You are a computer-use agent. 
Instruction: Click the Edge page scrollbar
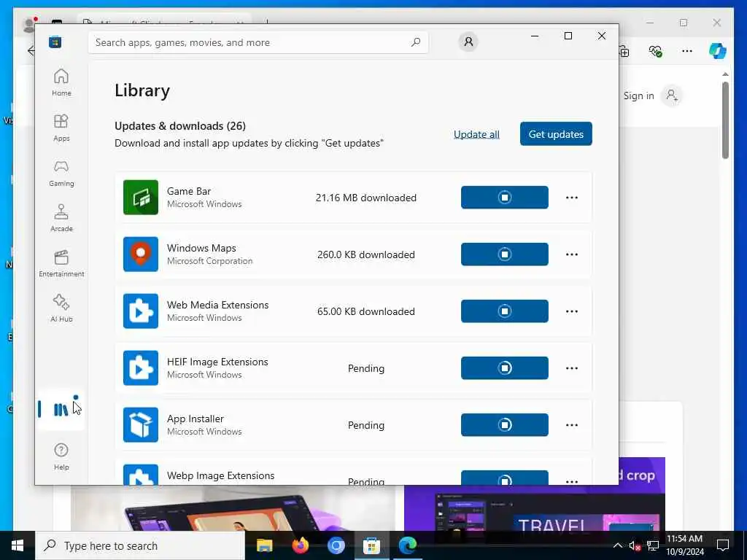point(725,120)
